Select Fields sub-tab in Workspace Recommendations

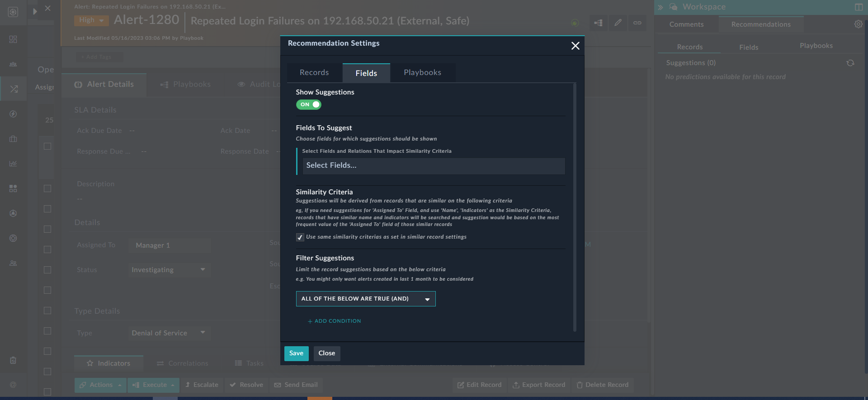click(x=749, y=47)
